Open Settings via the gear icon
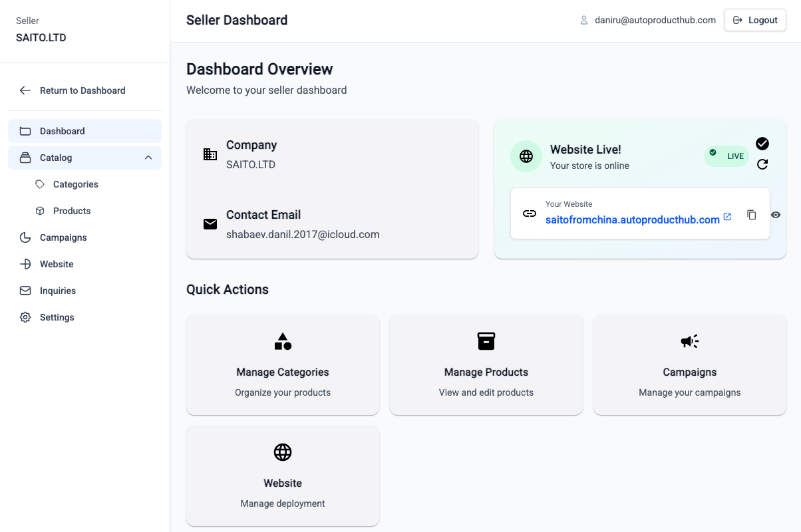The width and height of the screenshot is (801, 532). (x=25, y=317)
